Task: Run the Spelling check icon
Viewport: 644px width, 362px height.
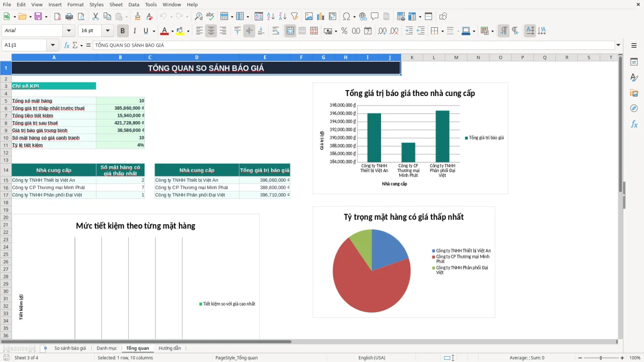Action: pos(210,17)
